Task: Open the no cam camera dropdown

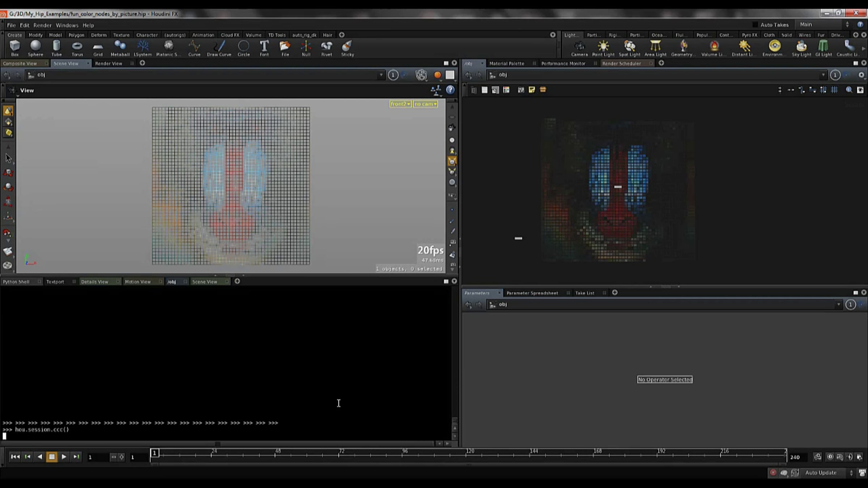Action: coord(426,104)
